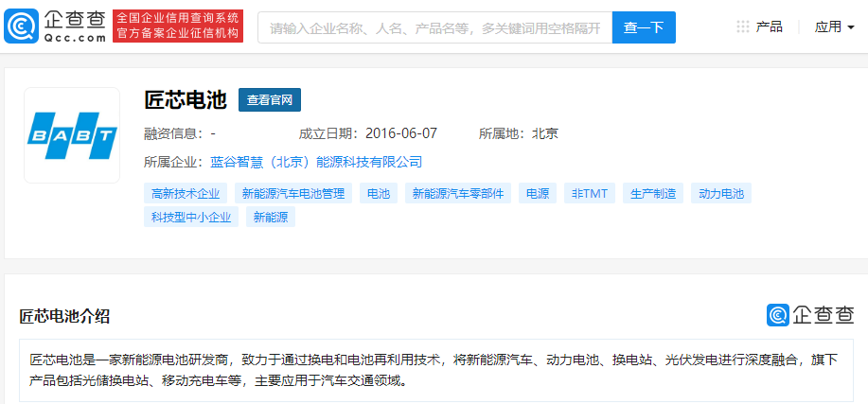Open the 产品 grid icon
The image size is (868, 404).
pyautogui.click(x=743, y=26)
